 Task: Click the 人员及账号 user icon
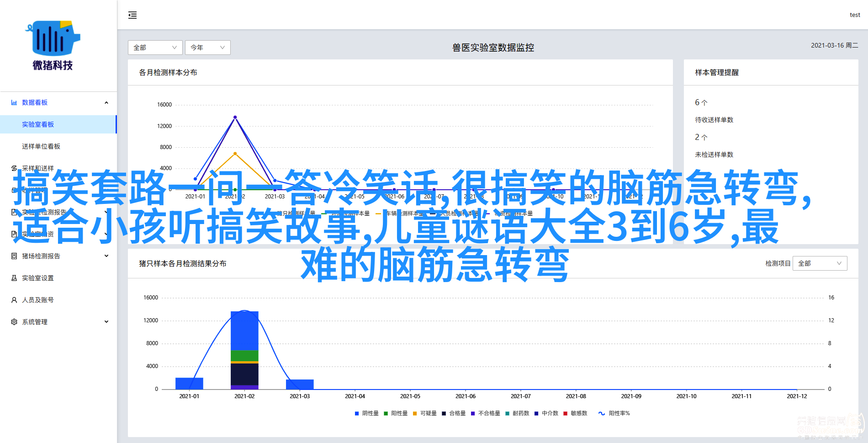[x=14, y=300]
